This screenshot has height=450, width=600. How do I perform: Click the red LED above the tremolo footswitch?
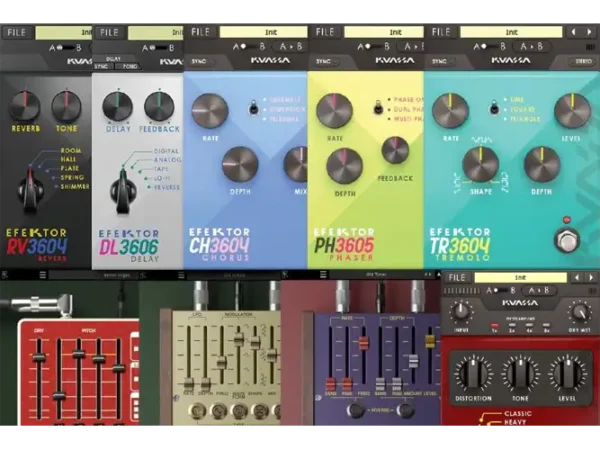coord(567,220)
